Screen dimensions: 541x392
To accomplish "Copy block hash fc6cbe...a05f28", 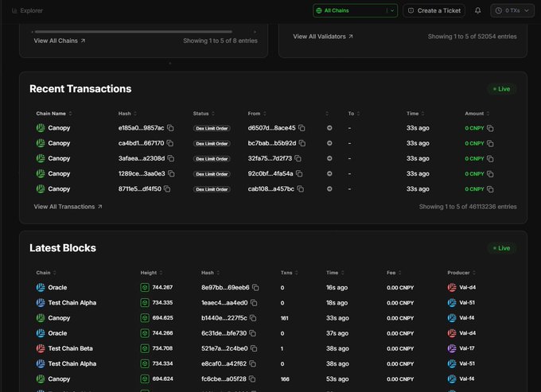I will coord(252,378).
